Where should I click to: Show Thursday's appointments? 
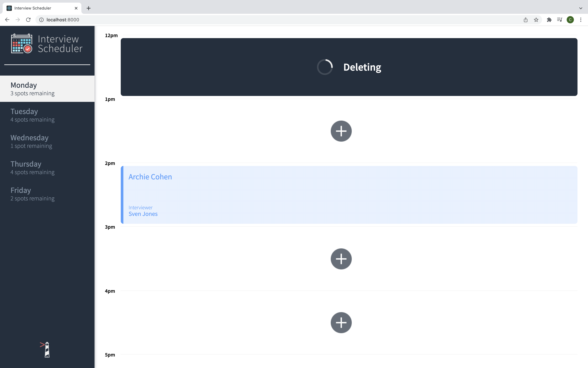click(47, 167)
